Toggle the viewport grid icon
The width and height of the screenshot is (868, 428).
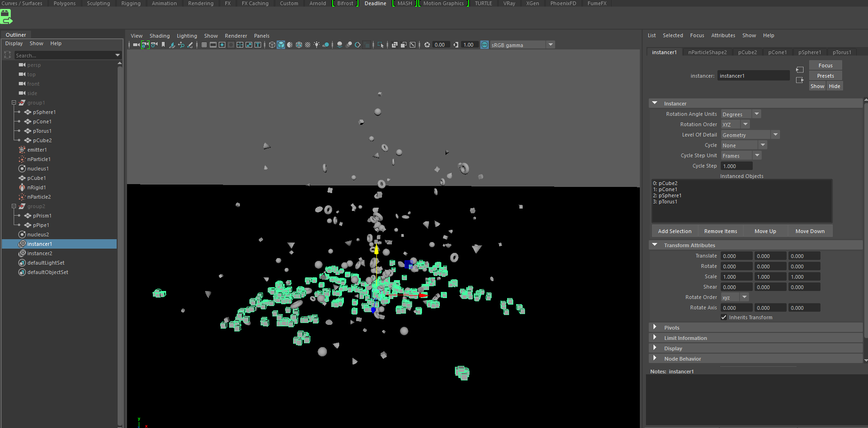point(204,45)
